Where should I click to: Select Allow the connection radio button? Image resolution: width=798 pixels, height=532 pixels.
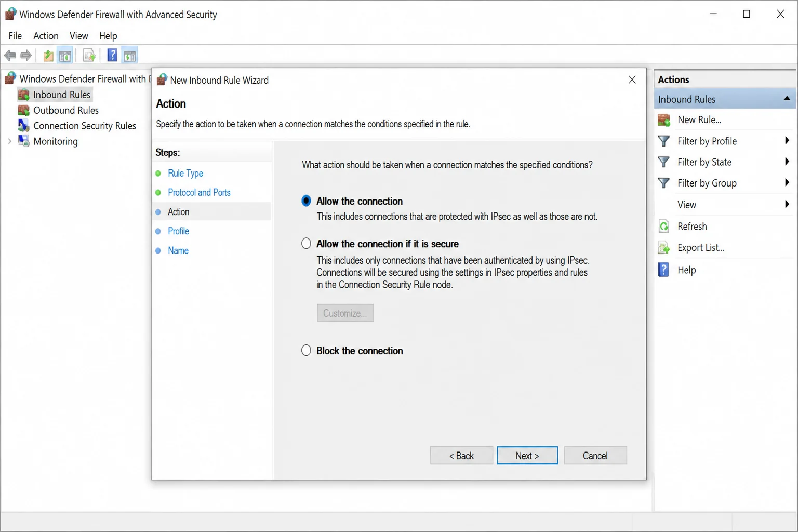(307, 201)
